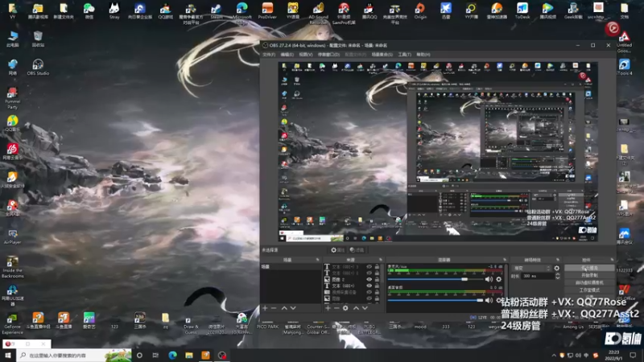
Task: Open the iTools 4 desktop shortcut
Action: 625,67
